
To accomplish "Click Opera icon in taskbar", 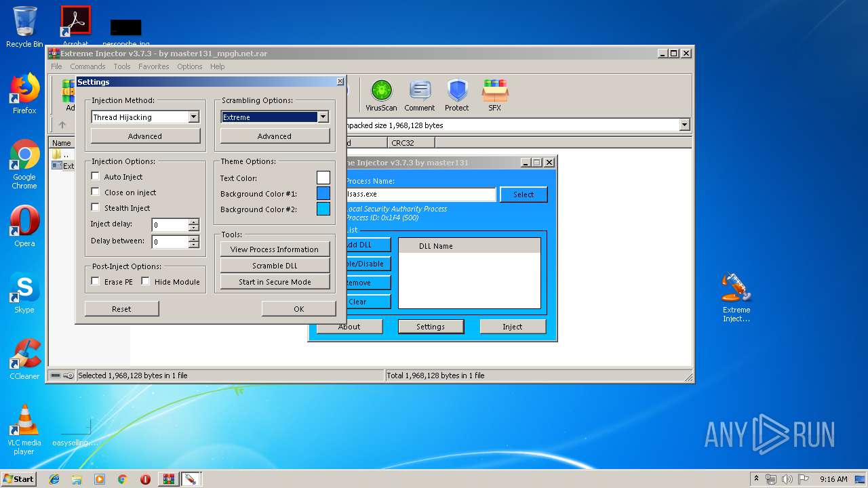I will coord(145,479).
